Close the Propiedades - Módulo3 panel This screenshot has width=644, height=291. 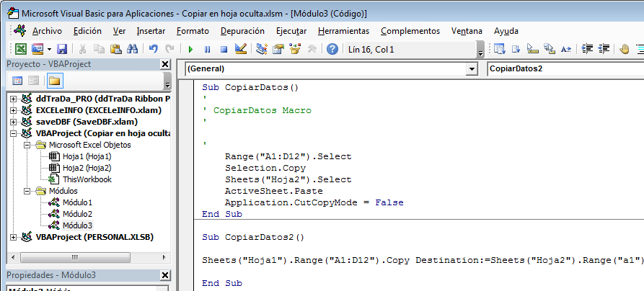(164, 275)
